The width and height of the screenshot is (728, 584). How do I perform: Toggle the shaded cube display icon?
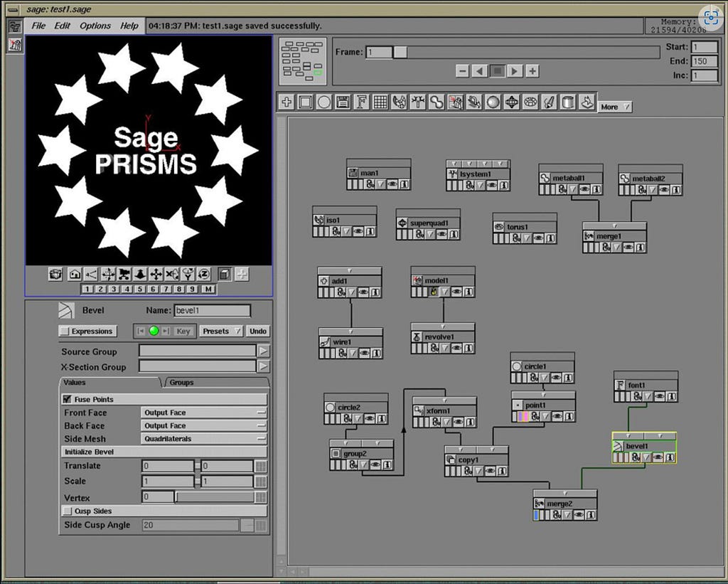tap(225, 275)
